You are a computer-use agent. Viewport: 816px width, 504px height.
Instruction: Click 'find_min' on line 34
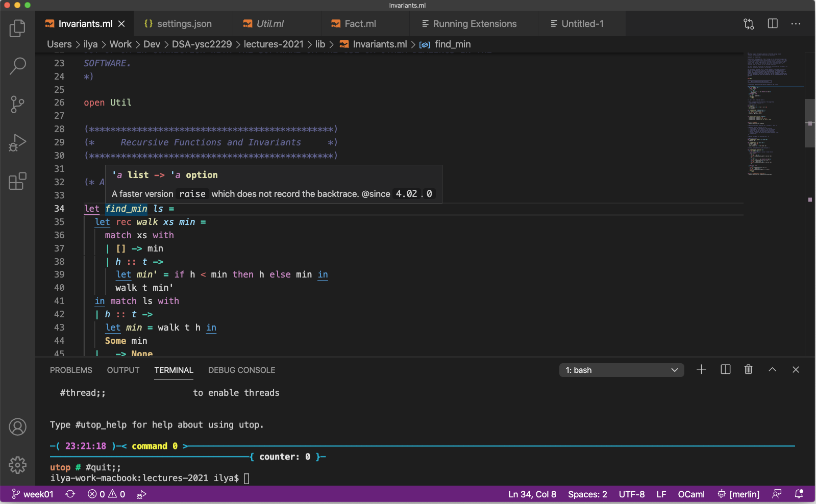pyautogui.click(x=126, y=209)
